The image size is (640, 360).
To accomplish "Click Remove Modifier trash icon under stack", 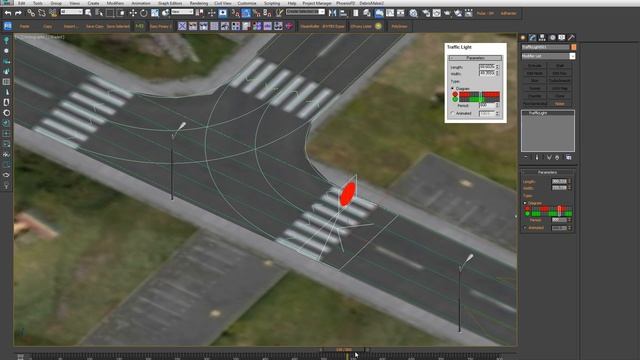I will [557, 157].
